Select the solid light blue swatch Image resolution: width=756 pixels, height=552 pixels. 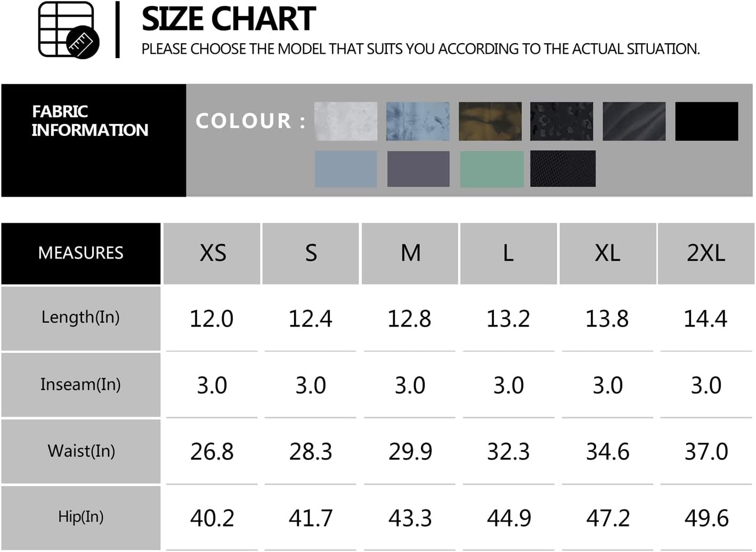346,169
